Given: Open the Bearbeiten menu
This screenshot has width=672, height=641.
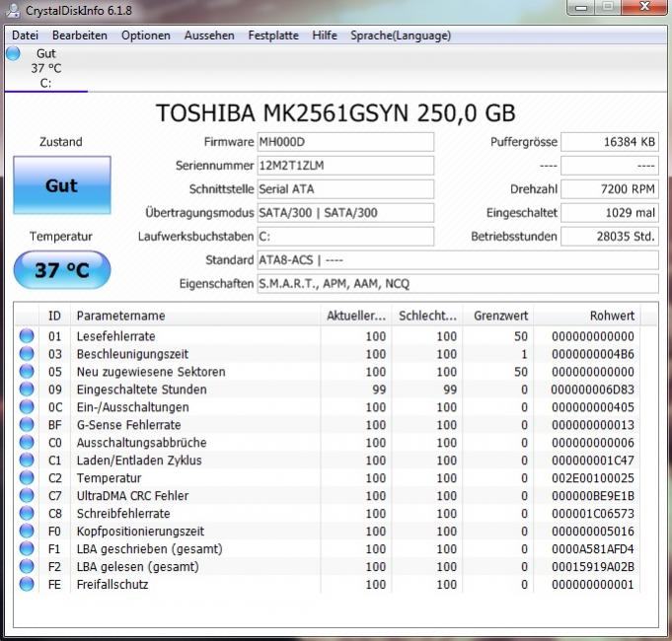Looking at the screenshot, I should (80, 36).
